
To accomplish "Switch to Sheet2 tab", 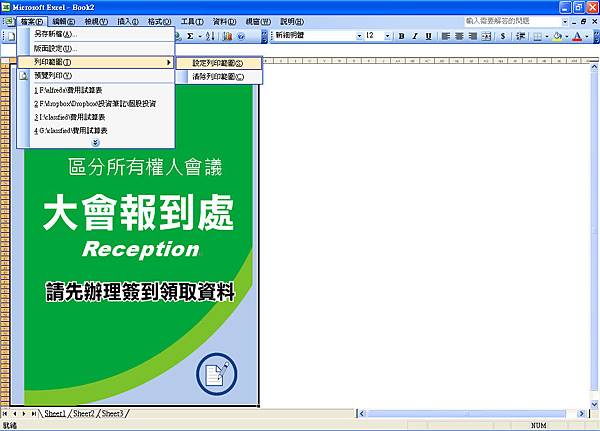I will tap(84, 413).
